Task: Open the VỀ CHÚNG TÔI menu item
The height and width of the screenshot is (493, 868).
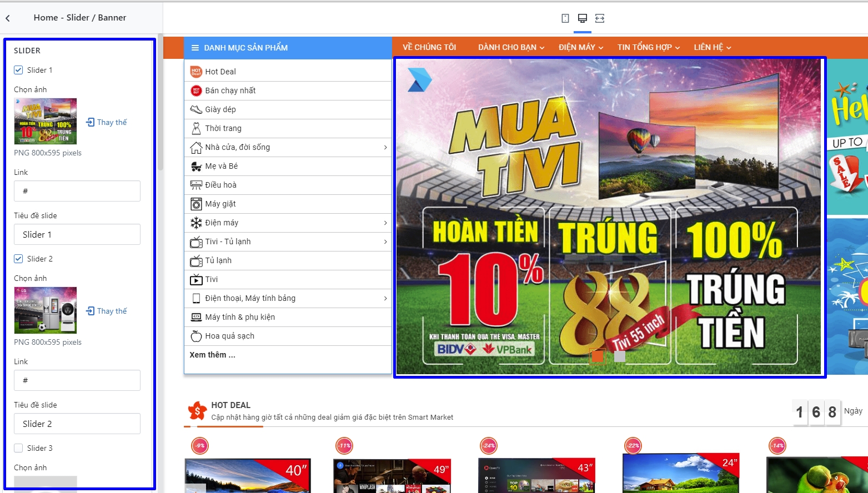Action: pos(429,47)
